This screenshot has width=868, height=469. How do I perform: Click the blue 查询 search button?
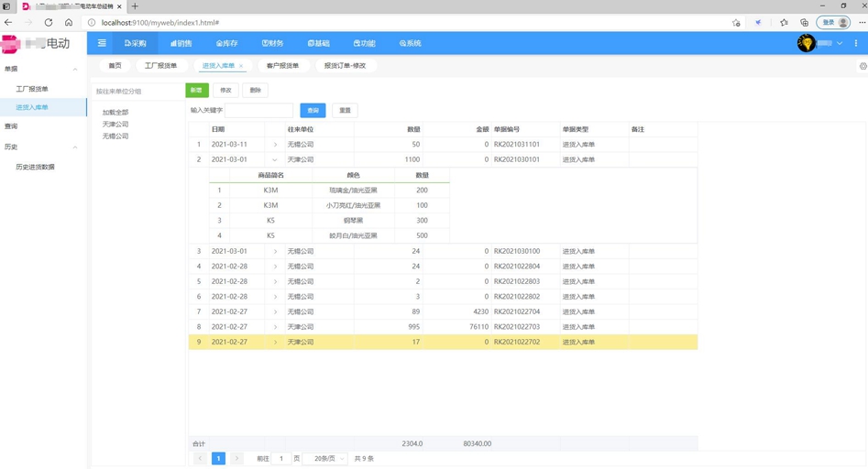tap(313, 110)
